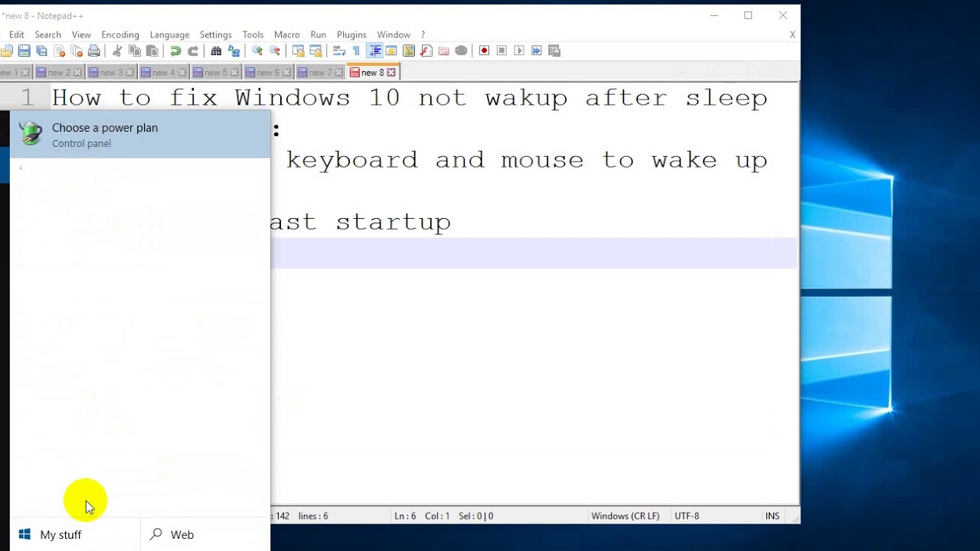The image size is (980, 551).
Task: Open the Search menu
Action: click(47, 34)
